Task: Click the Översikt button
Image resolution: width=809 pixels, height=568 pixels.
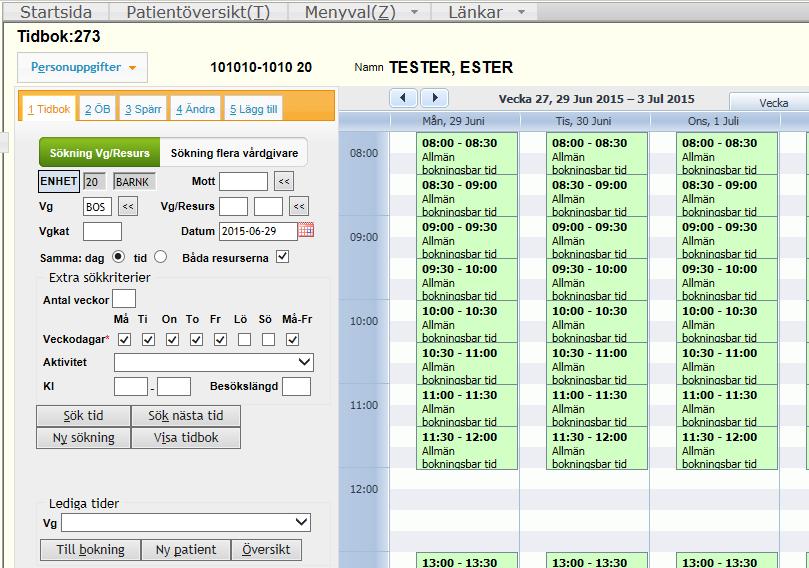Action: click(266, 549)
